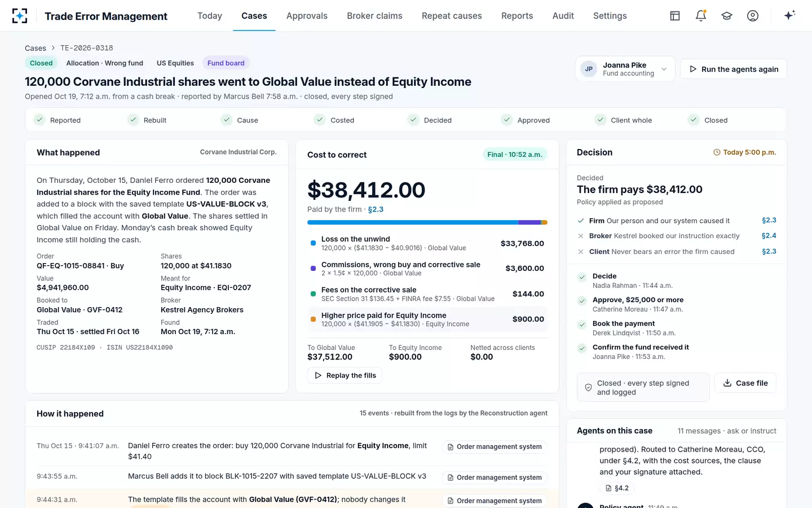Open the Repeat causes tab

452,16
